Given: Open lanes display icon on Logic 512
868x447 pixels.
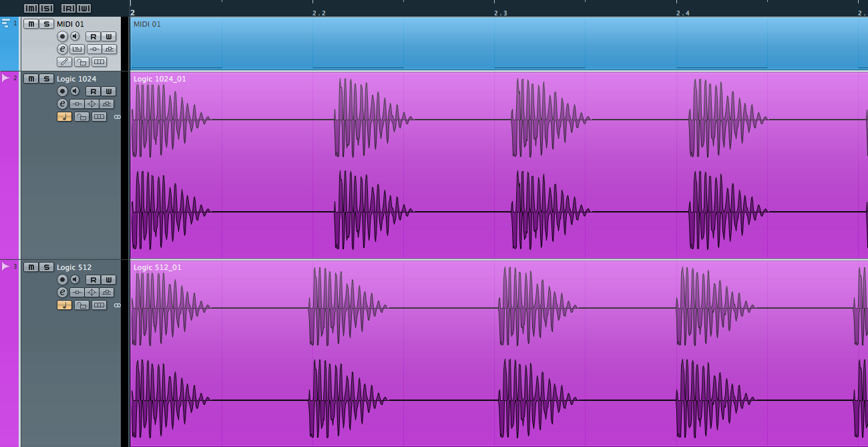Looking at the screenshot, I should coord(99,305).
